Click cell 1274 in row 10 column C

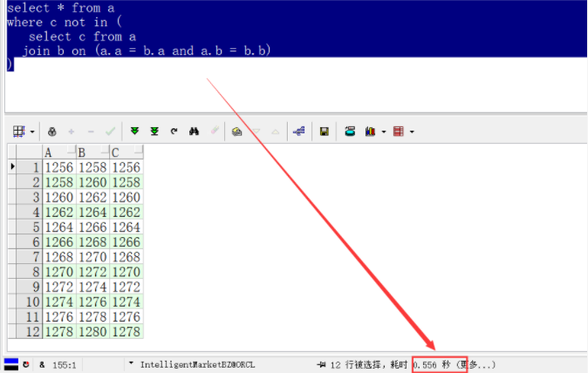click(126, 302)
